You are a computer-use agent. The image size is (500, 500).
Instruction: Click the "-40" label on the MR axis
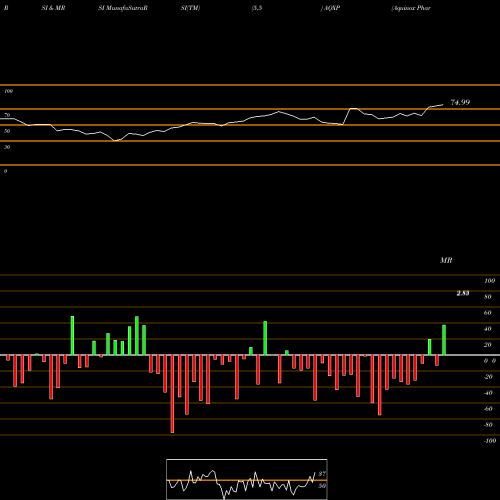[x=488, y=393]
